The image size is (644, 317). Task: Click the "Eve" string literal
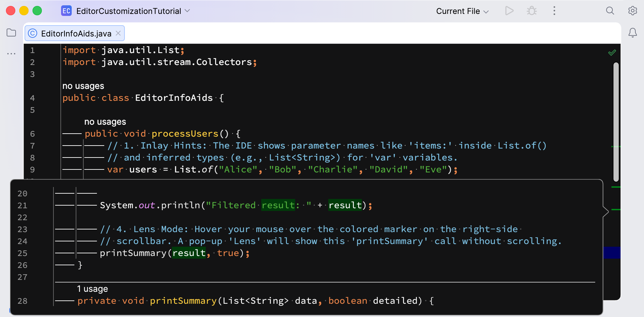pos(433,170)
